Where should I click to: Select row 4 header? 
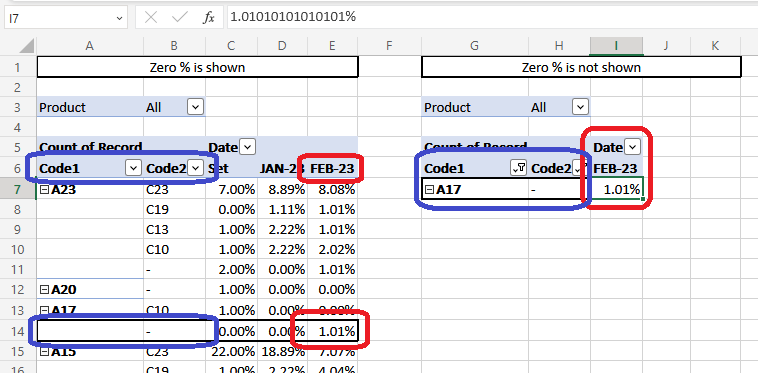18,127
